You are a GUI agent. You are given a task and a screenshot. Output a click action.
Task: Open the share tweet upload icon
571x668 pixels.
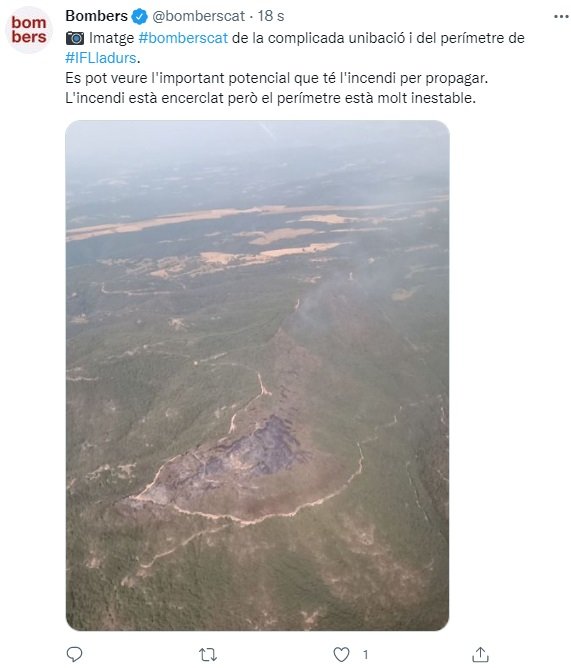[480, 654]
